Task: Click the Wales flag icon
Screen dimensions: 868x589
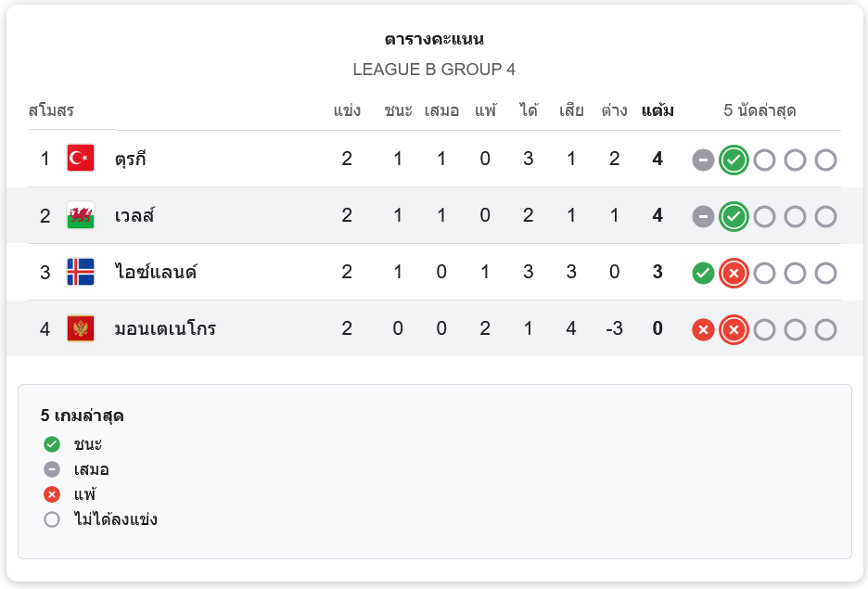Action: pyautogui.click(x=81, y=216)
